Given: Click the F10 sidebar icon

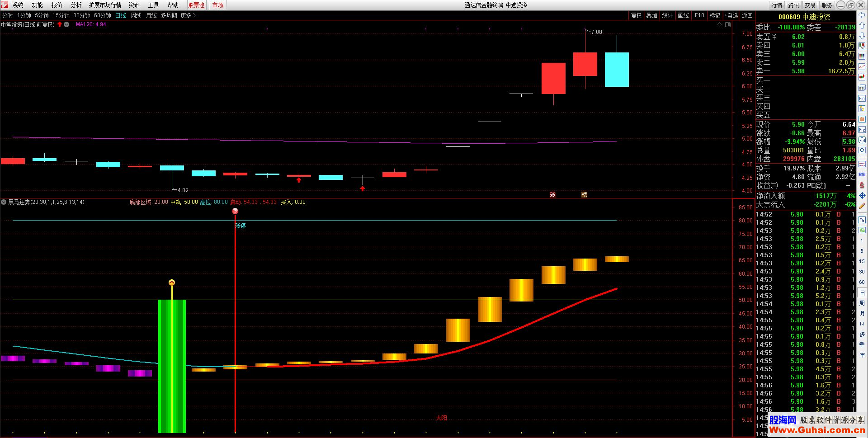Looking at the screenshot, I should click(x=862, y=98).
